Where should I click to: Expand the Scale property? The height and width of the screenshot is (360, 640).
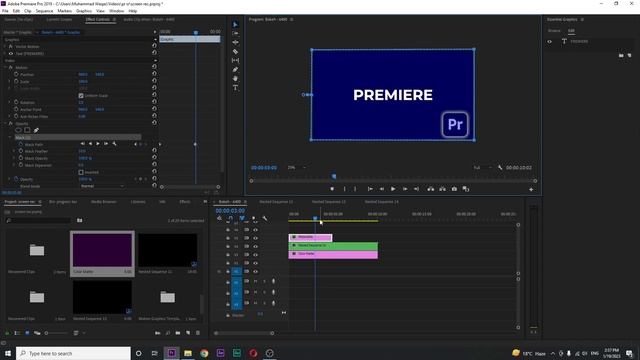point(10,81)
